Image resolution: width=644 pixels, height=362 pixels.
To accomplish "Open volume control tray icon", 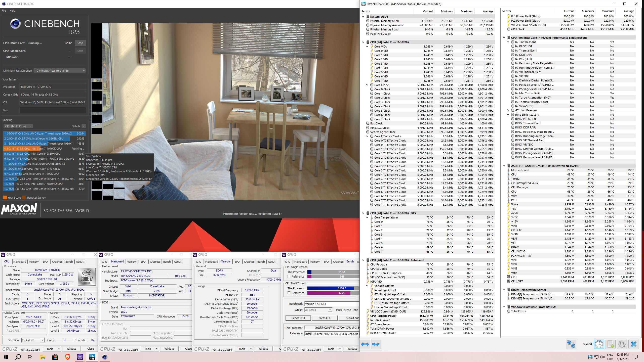I will click(x=602, y=357).
